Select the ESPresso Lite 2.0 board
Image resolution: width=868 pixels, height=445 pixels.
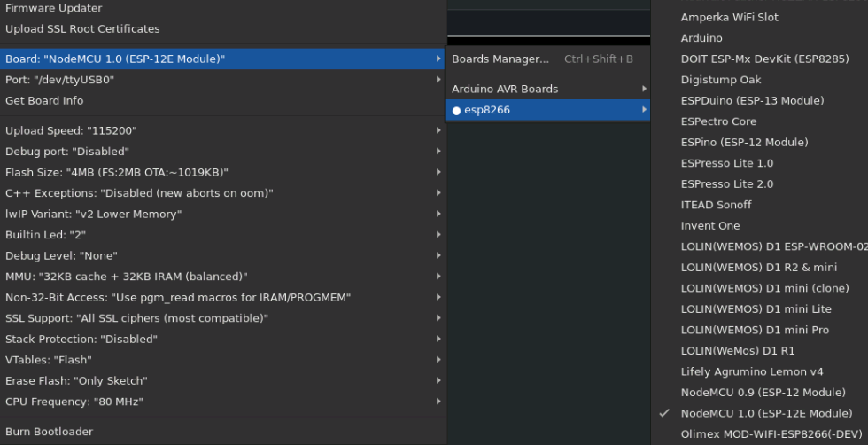(726, 183)
